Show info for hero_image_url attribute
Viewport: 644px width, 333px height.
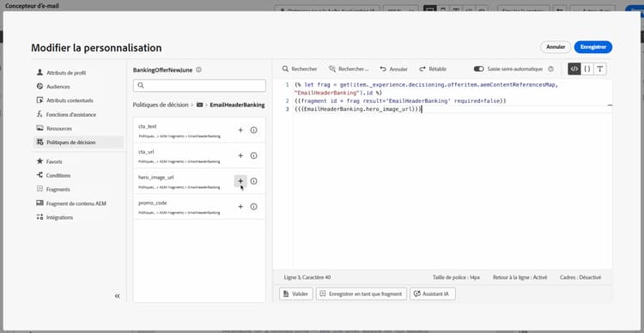coord(254,181)
